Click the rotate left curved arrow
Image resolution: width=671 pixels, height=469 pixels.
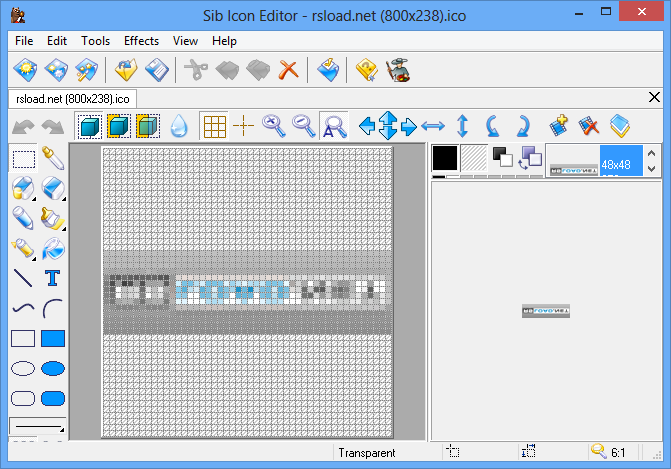pyautogui.click(x=493, y=126)
